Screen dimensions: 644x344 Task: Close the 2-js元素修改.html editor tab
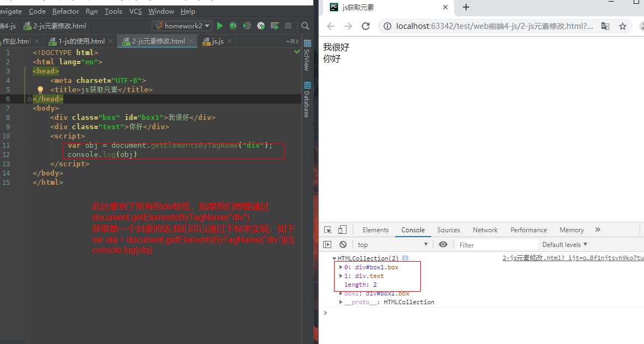(190, 41)
